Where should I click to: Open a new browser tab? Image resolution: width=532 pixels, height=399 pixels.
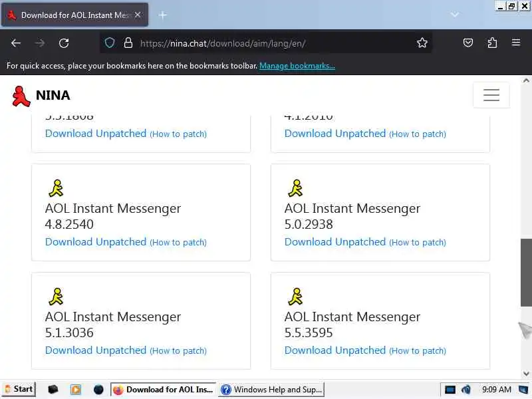click(162, 15)
